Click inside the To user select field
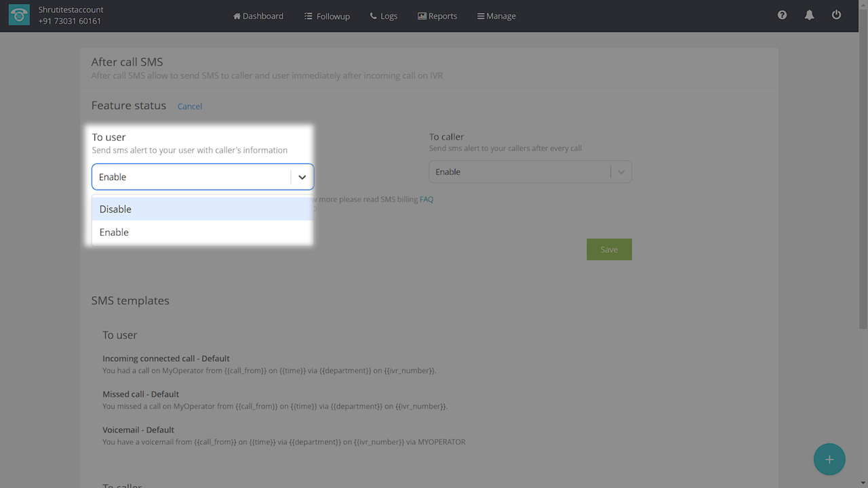Image resolution: width=868 pixels, height=488 pixels. coord(191,177)
